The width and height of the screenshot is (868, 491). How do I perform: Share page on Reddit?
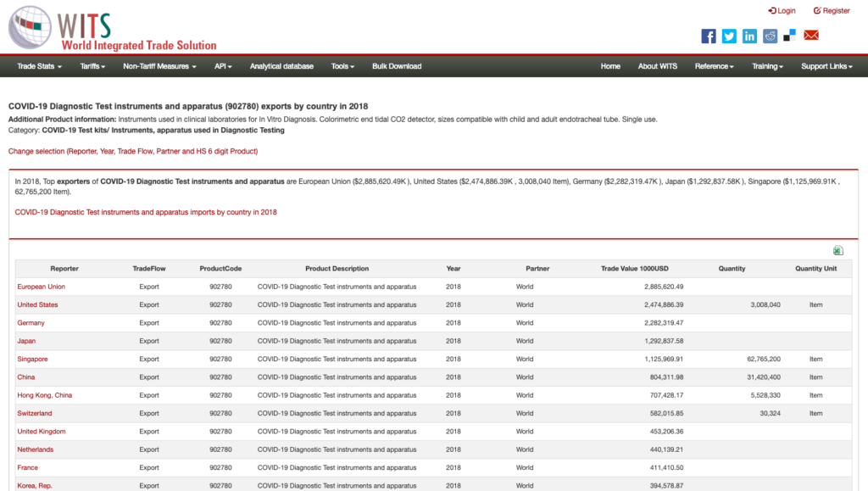tap(770, 36)
